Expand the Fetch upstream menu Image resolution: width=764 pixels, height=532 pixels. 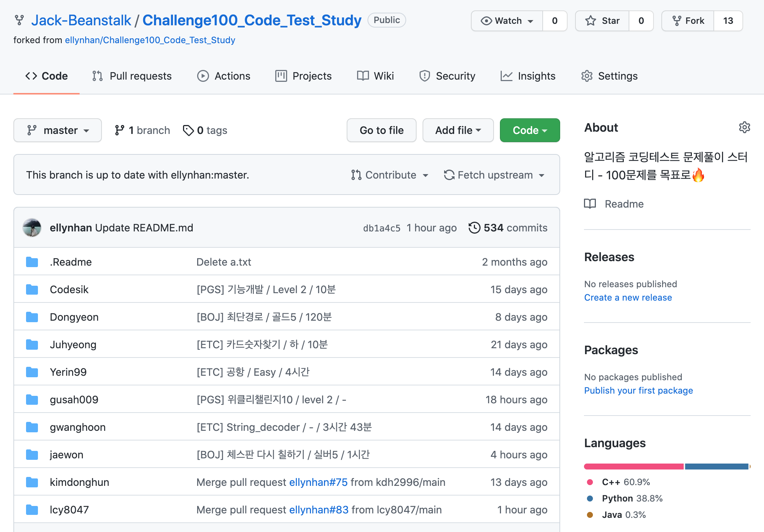pyautogui.click(x=494, y=175)
